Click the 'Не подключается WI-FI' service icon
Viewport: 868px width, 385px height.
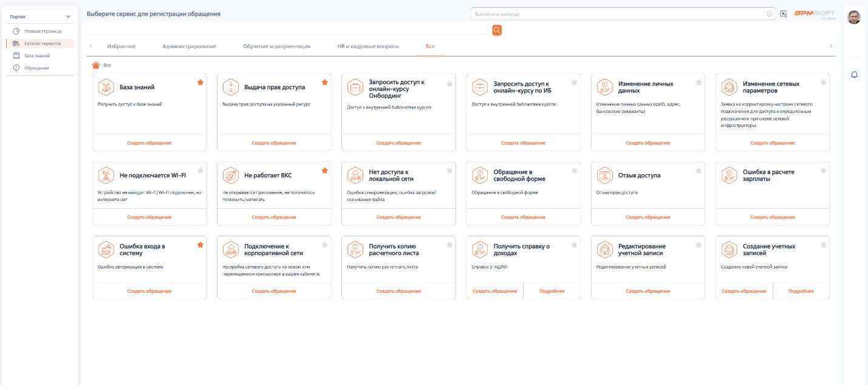106,175
